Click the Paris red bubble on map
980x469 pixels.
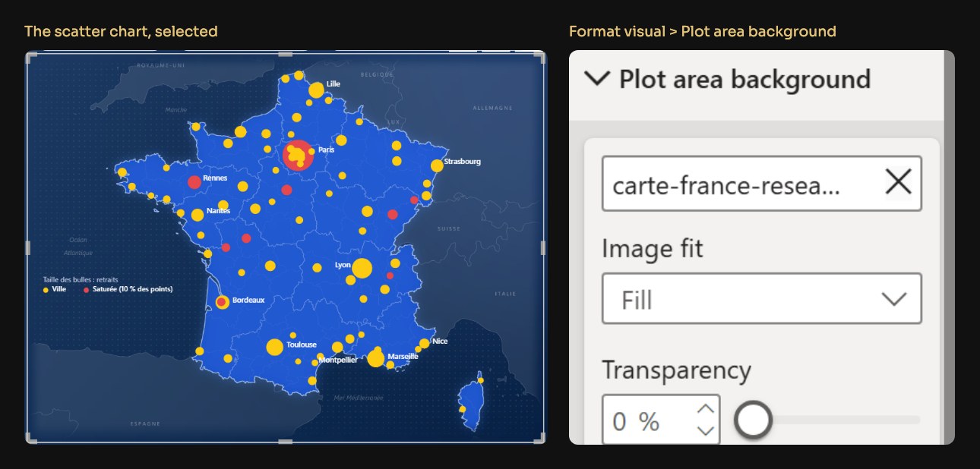[x=298, y=155]
